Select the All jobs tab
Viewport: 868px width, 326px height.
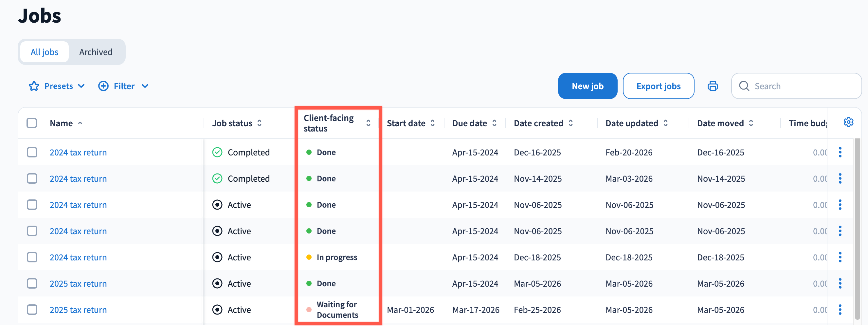click(x=45, y=52)
